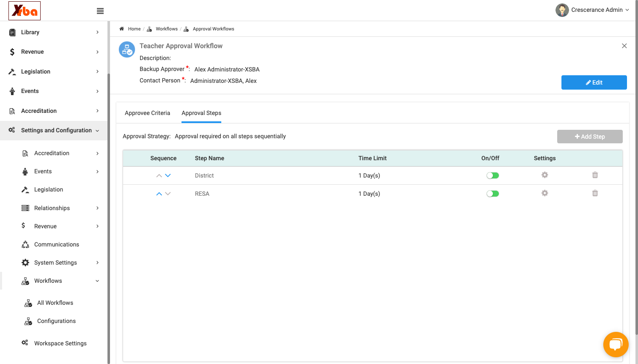Delete the RESA step with trash icon
Screen dimensions: 638x364
point(595,193)
